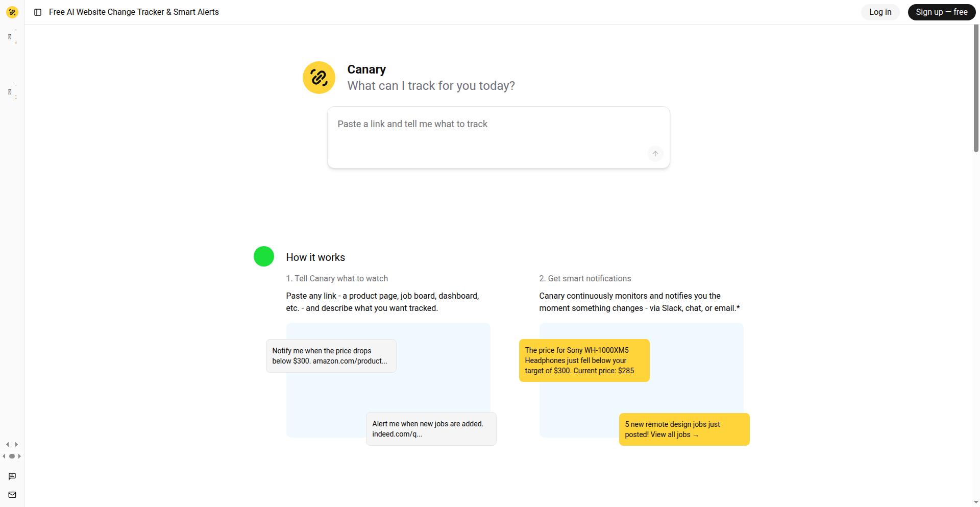Click the mail envelope icon in sidebar

[x=12, y=495]
